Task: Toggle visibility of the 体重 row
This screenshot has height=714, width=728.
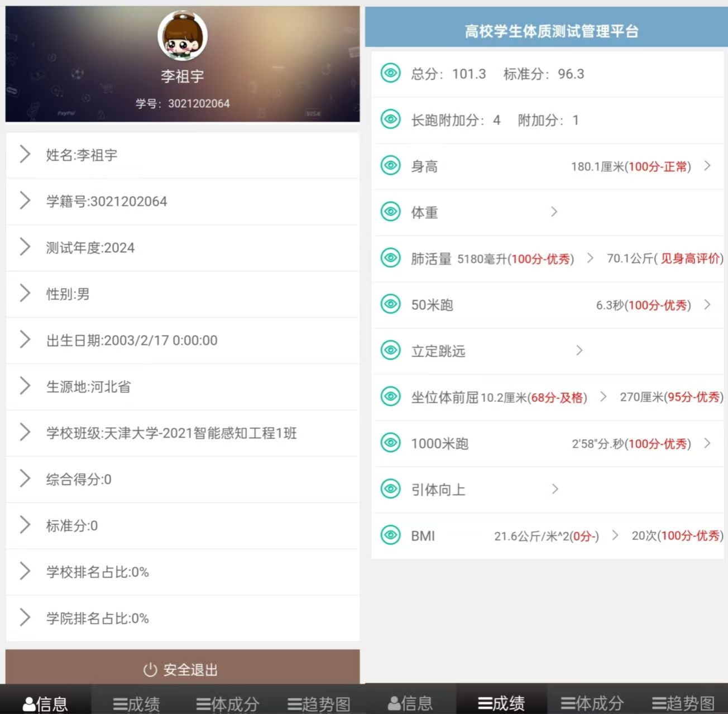Action: 391,212
